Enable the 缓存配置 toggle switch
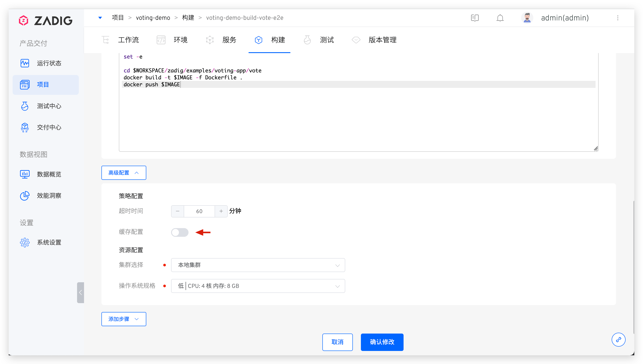 [x=180, y=232]
